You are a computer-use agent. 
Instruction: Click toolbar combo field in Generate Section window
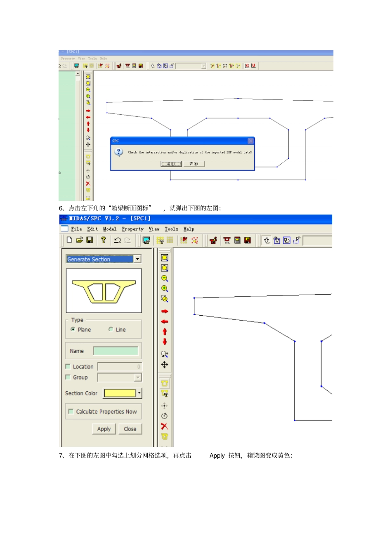click(x=317, y=241)
